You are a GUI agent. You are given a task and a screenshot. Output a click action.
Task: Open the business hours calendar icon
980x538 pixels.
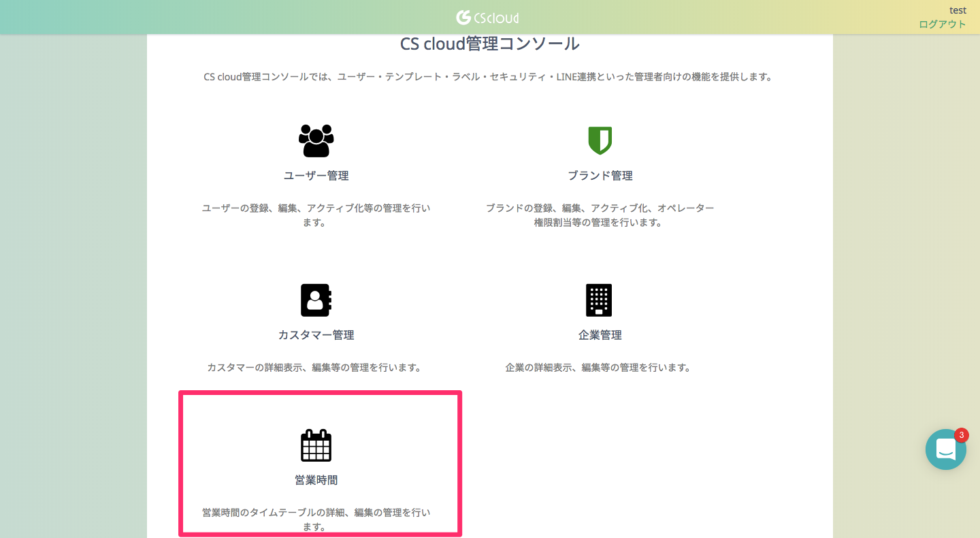click(316, 445)
